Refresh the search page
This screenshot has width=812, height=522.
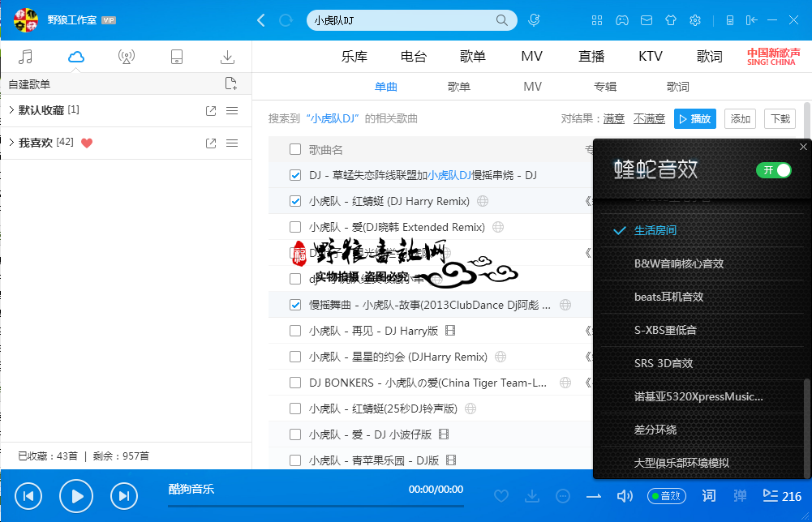pyautogui.click(x=286, y=20)
